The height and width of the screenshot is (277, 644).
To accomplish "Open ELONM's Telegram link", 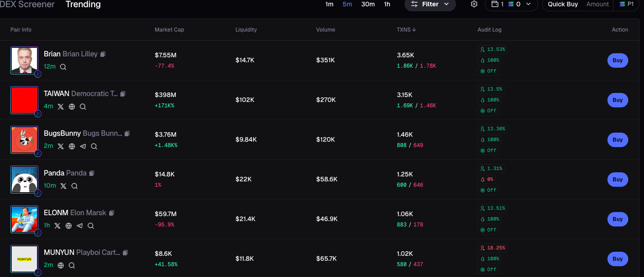I will [80, 226].
